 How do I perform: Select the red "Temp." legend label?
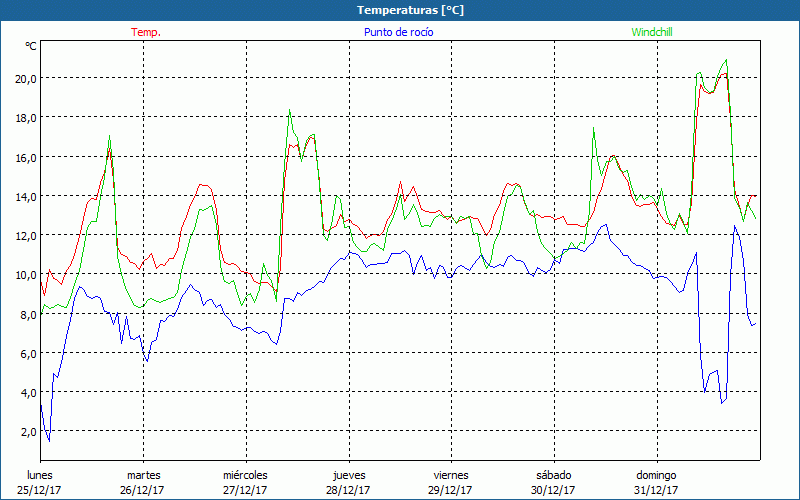146,32
